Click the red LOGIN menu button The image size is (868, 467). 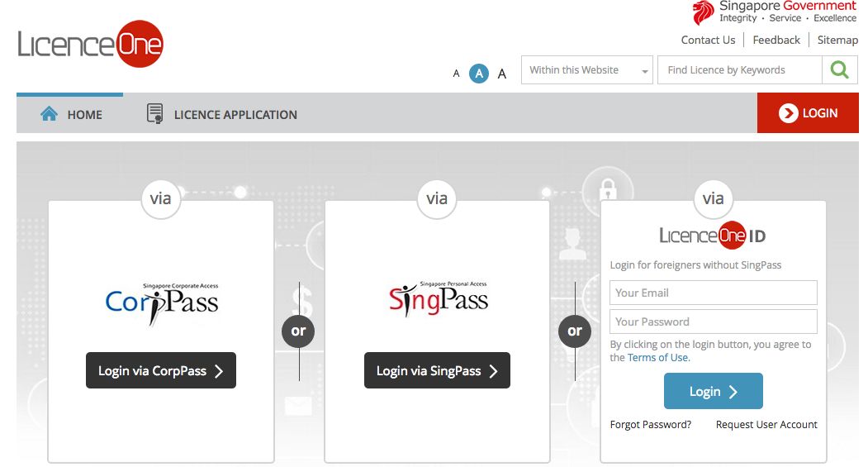pos(808,113)
